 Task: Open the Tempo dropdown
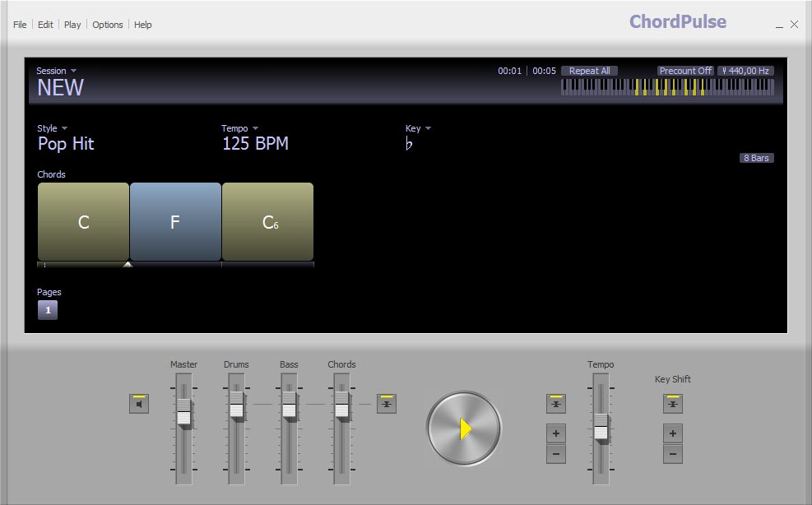click(x=239, y=128)
